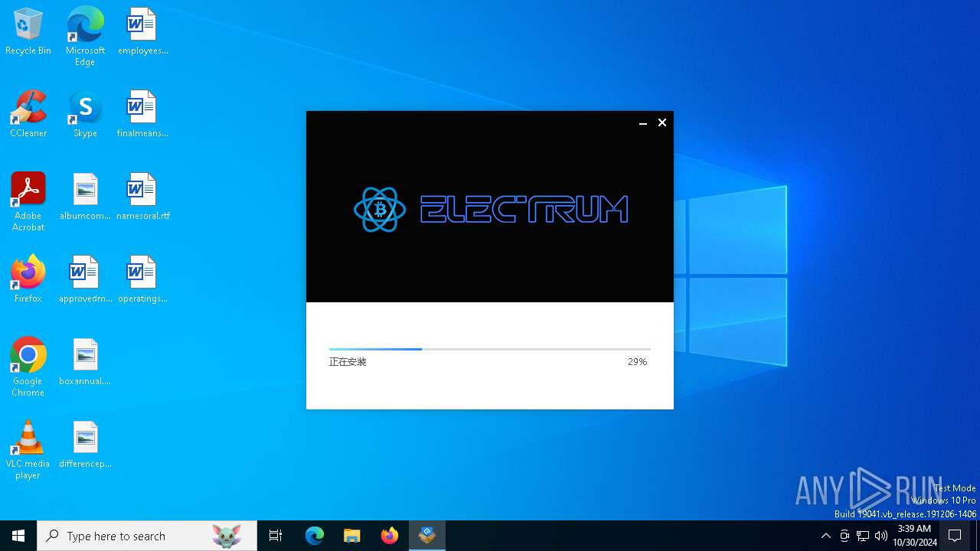
Task: Open Skype desktop shortcut
Action: pyautogui.click(x=85, y=115)
